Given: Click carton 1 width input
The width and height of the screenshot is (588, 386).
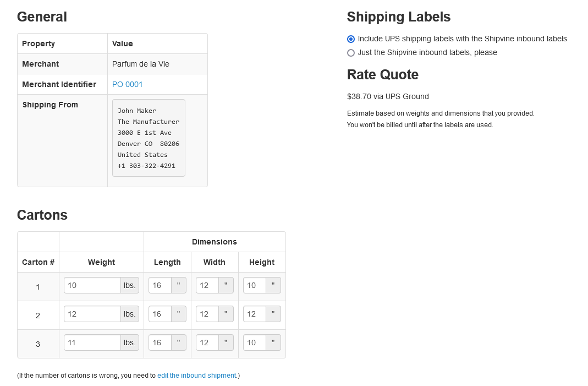Looking at the screenshot, I should point(207,285).
